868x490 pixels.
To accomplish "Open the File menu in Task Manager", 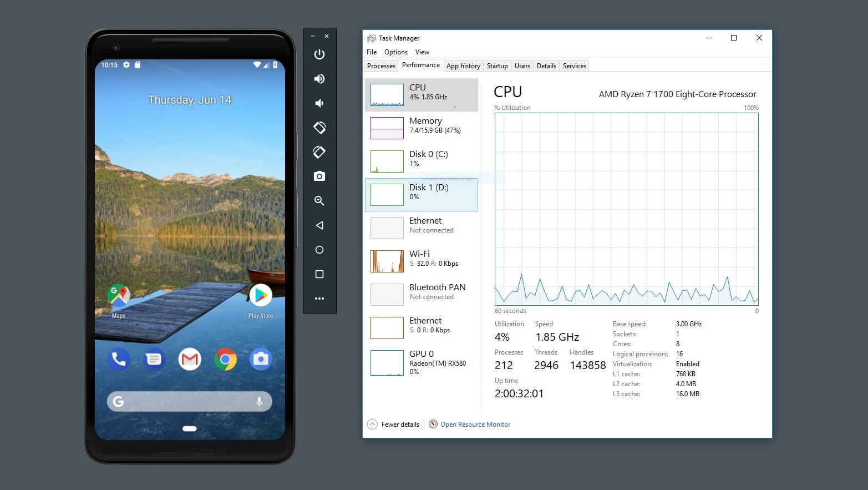I will tap(372, 52).
